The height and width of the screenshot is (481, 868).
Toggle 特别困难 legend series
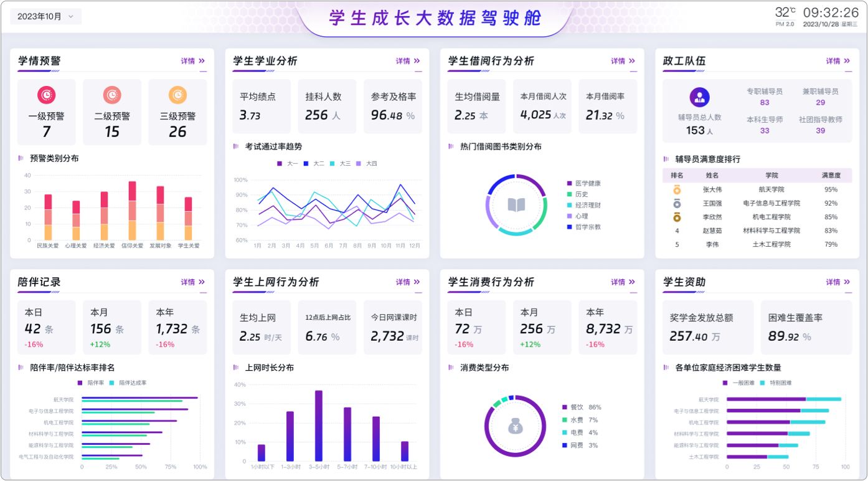point(776,383)
